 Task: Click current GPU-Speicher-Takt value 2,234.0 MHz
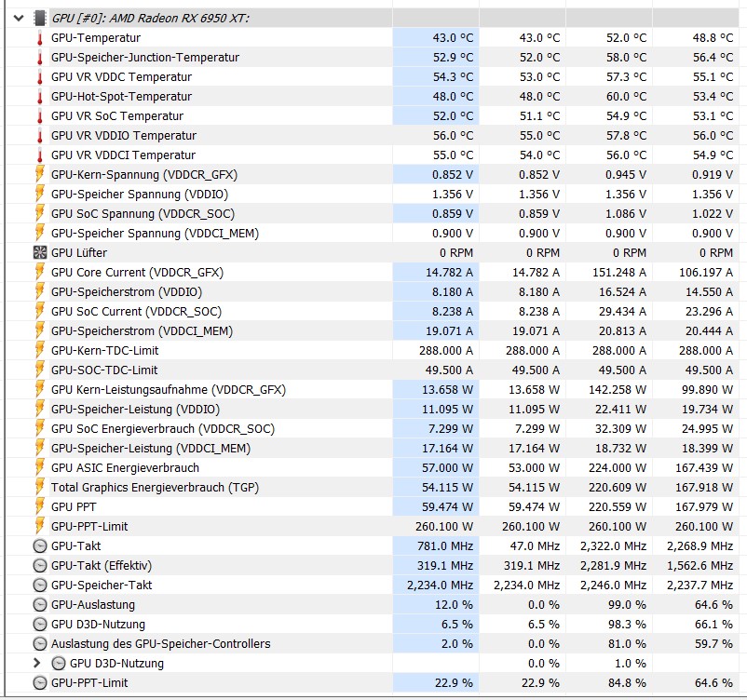[x=440, y=585]
